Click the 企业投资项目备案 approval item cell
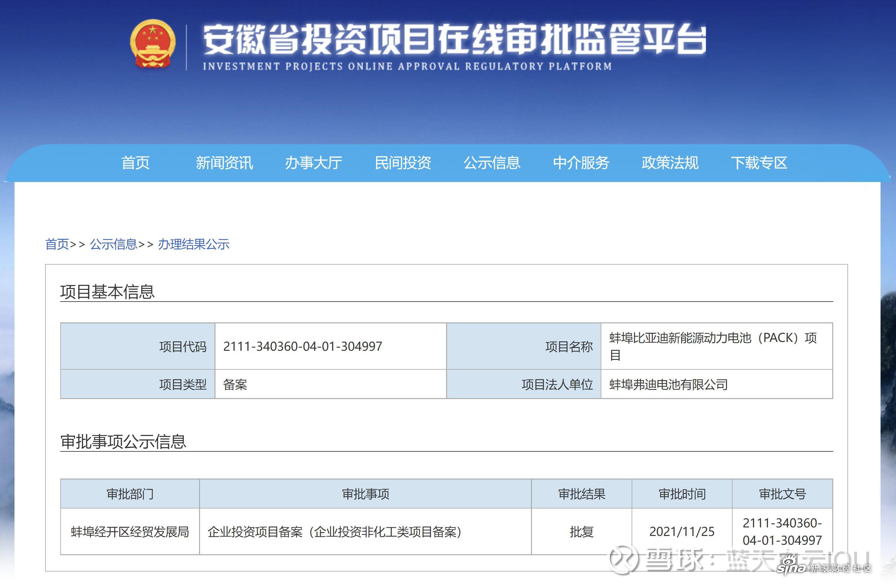 [x=366, y=532]
